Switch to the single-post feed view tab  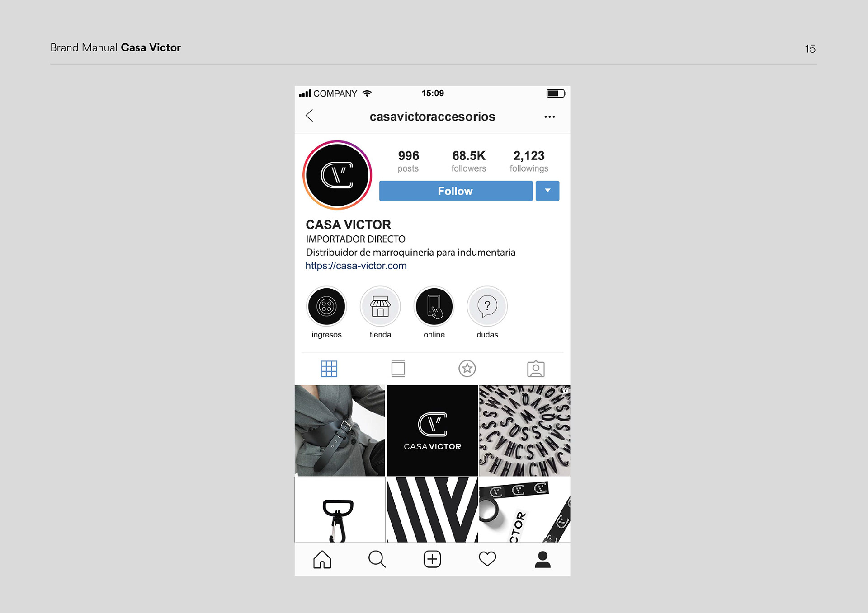(398, 369)
